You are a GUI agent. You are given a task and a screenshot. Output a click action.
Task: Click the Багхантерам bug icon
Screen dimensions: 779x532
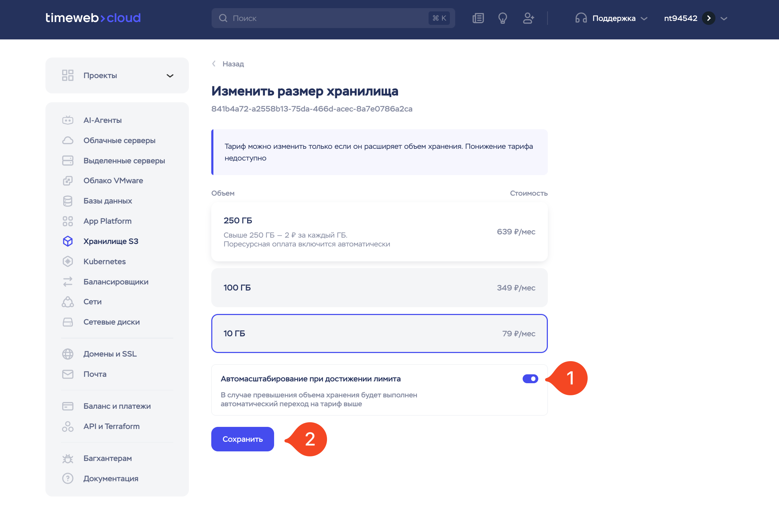click(67, 458)
